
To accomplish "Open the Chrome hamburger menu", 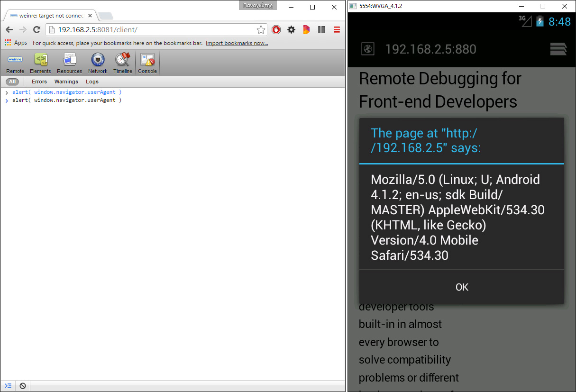I will click(x=337, y=29).
